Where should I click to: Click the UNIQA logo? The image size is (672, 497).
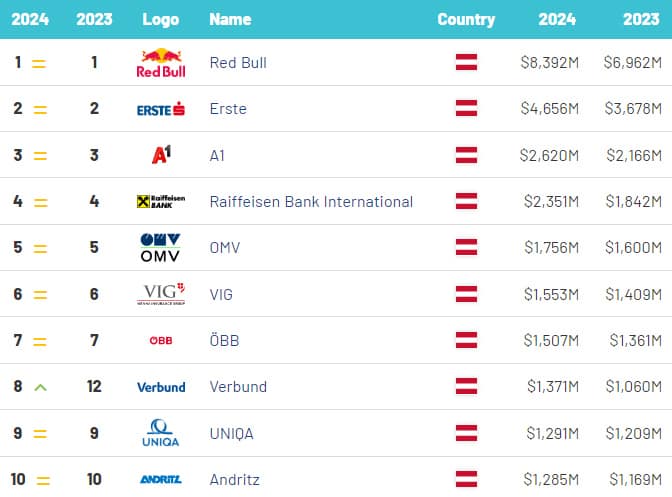pyautogui.click(x=160, y=433)
